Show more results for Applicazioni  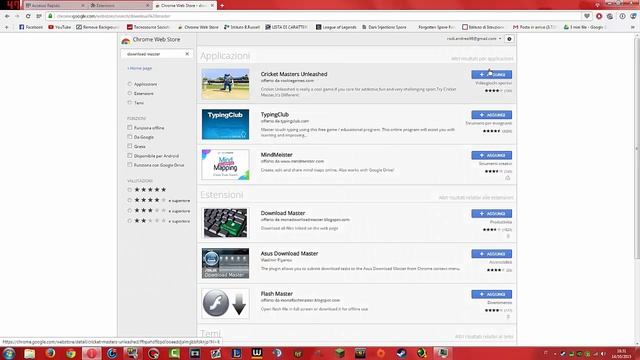tap(482, 59)
